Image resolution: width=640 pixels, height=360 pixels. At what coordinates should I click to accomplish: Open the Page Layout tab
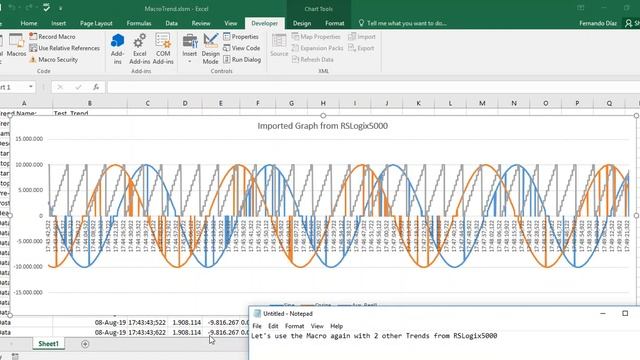96,23
